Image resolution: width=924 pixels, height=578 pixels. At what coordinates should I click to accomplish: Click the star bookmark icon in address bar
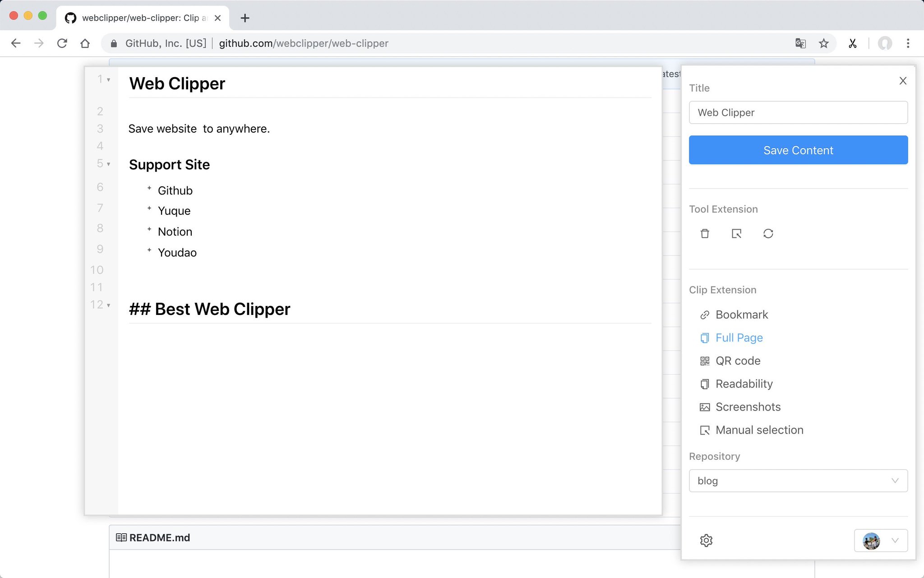coord(824,43)
